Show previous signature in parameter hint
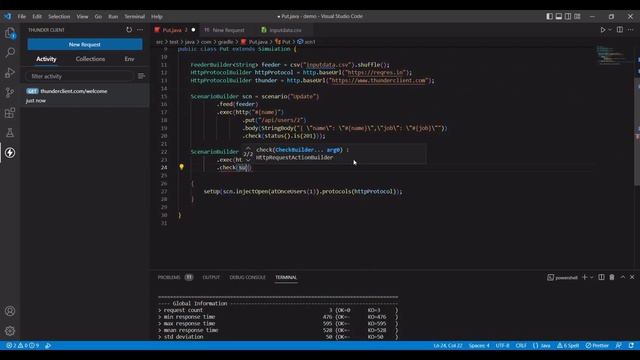 248,148
